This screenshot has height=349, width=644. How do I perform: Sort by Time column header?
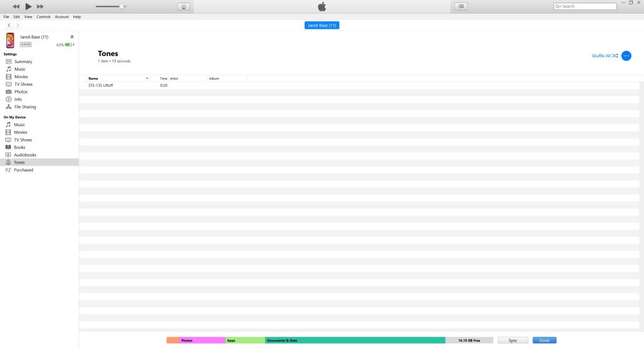tap(164, 79)
